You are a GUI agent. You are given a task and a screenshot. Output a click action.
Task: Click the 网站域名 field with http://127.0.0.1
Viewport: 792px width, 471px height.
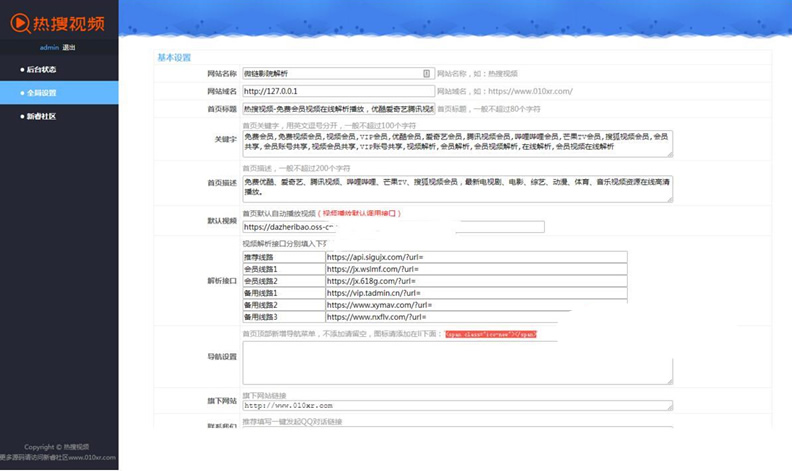tap(337, 91)
